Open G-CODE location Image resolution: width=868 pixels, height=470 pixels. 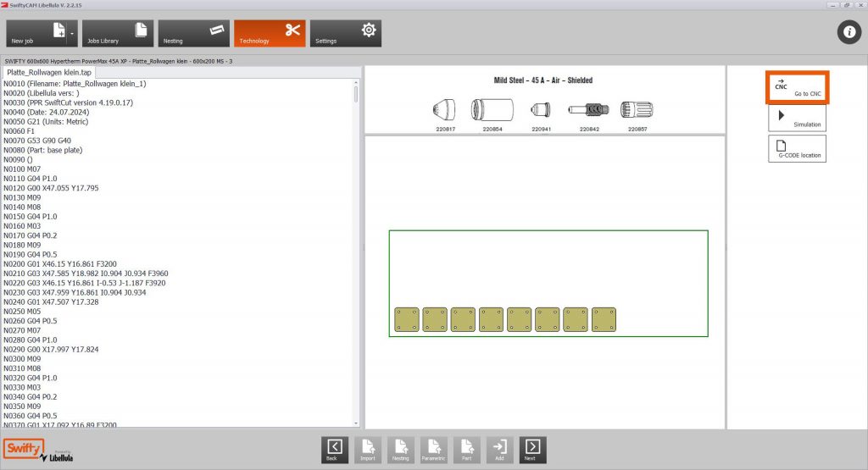click(x=797, y=148)
